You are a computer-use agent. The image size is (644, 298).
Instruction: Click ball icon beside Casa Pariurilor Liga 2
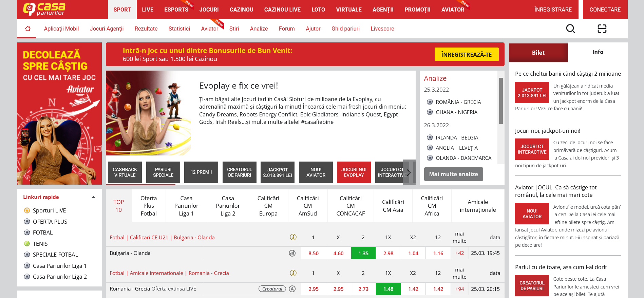click(27, 277)
